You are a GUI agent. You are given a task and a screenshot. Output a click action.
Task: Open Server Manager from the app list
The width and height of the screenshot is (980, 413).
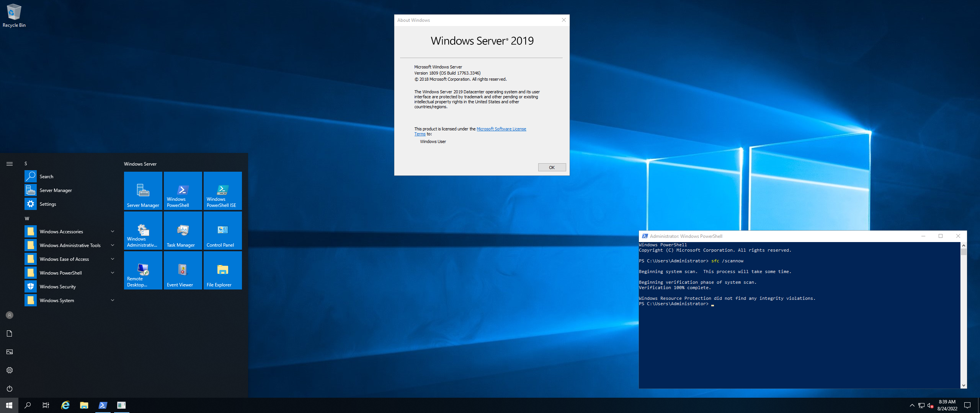pyautogui.click(x=70, y=190)
